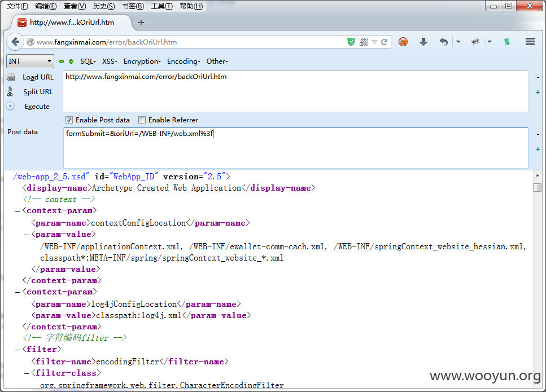Click the site favicon in the tab
The image size is (546, 392).
point(22,23)
